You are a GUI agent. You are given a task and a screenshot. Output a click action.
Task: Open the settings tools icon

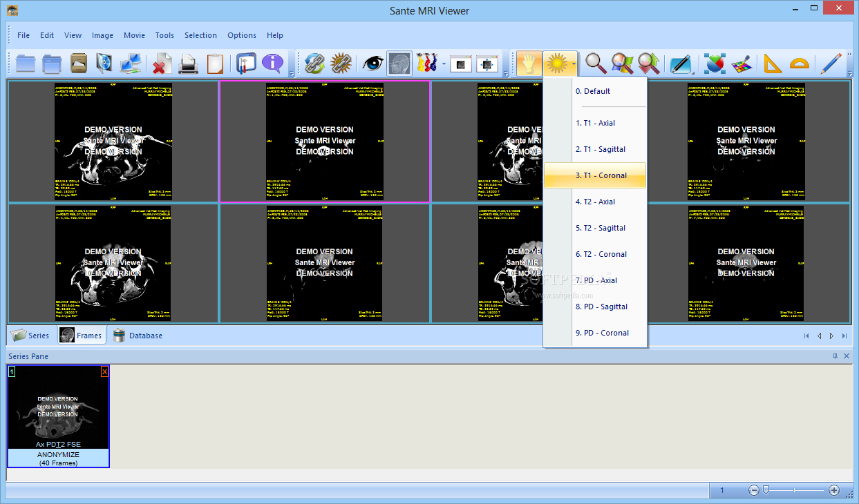(x=246, y=64)
